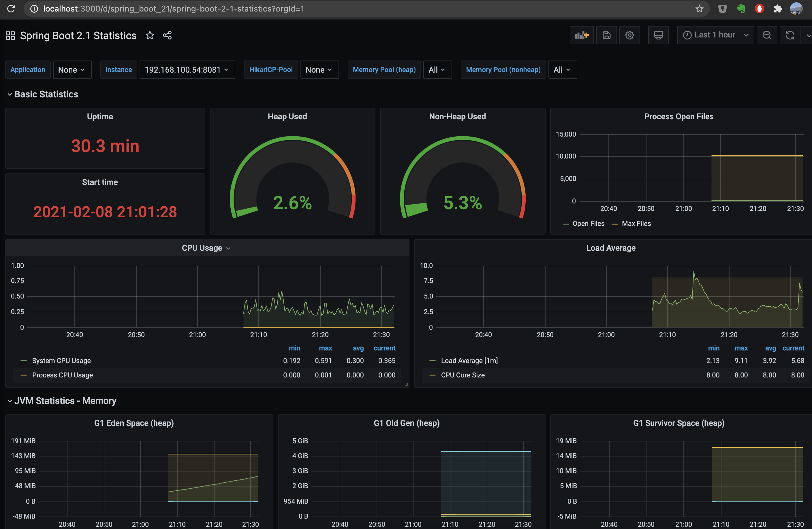812x529 pixels.
Task: Open Memory Pool (nonheap) All dropdown
Action: pyautogui.click(x=562, y=69)
